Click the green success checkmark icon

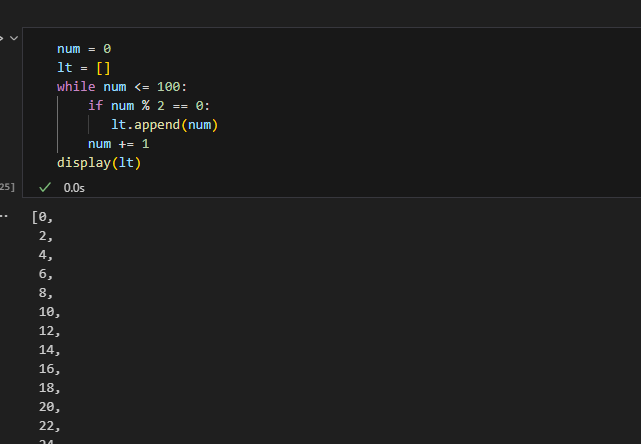[45, 188]
